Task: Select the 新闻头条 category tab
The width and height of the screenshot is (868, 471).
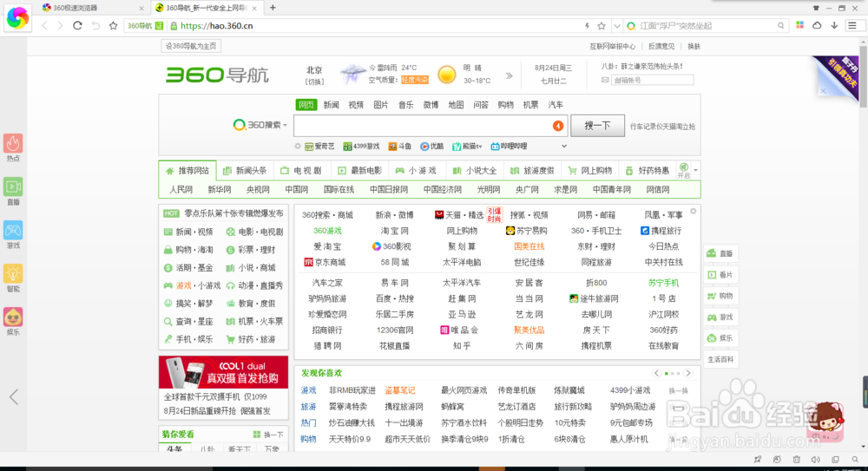Action: [x=244, y=171]
